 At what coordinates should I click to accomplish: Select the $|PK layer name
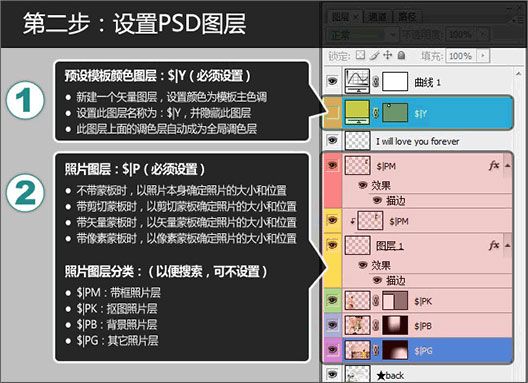[x=423, y=301]
